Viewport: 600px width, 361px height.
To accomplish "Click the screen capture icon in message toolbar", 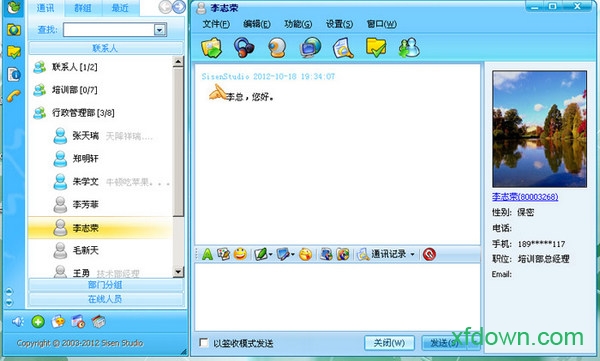I will 283,254.
